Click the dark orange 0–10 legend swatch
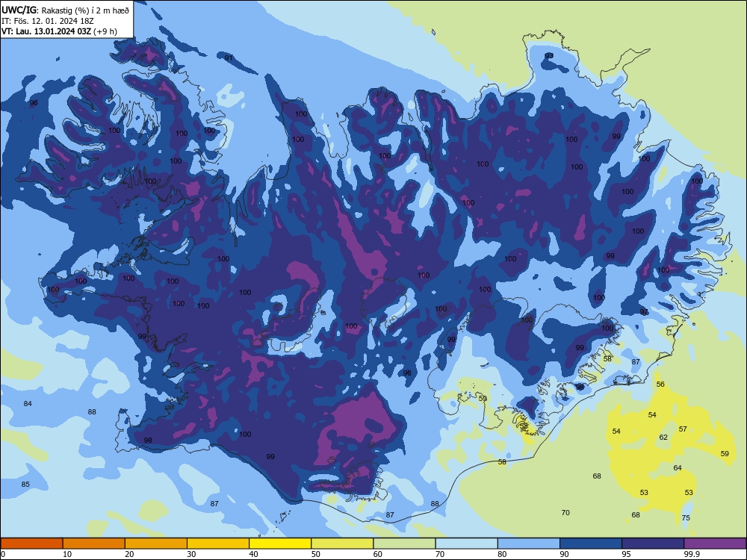Screen dimensions: 747x560 point(31,544)
